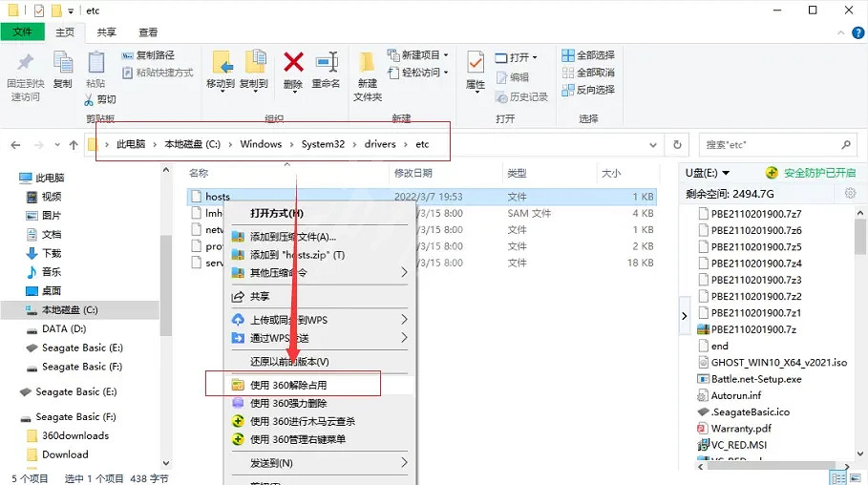
Task: Click the Help question mark icon
Action: tap(857, 32)
